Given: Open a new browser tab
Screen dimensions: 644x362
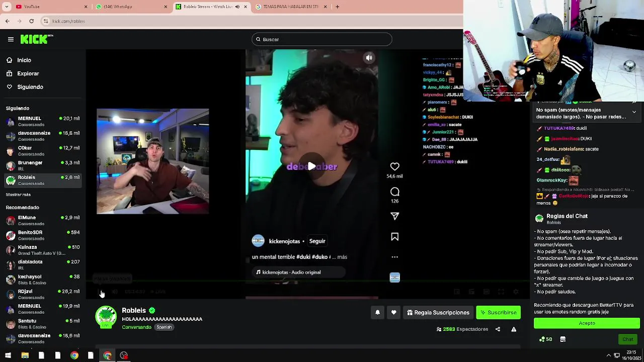Looking at the screenshot, I should [x=337, y=7].
